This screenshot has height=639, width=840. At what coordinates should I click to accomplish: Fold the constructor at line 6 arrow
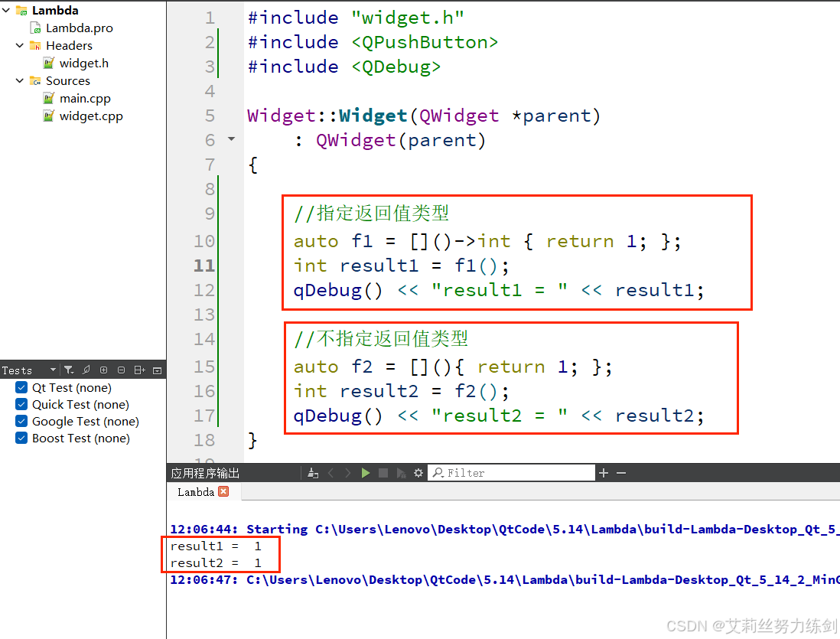232,139
